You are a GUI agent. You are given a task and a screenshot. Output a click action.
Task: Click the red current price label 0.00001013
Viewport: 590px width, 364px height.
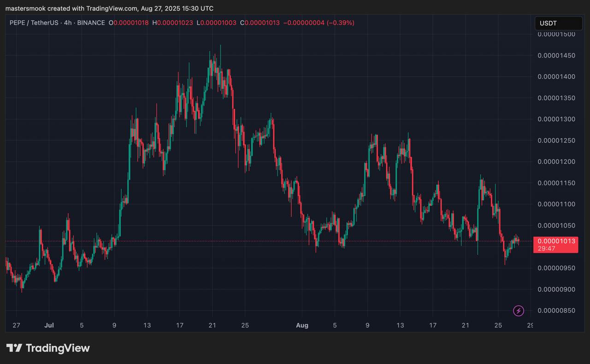pos(555,241)
